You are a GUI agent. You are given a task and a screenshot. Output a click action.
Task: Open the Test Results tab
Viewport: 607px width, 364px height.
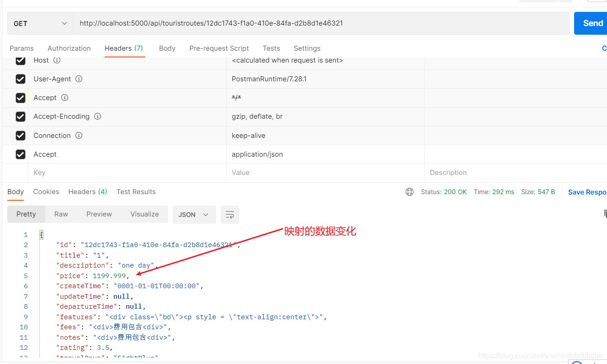136,192
